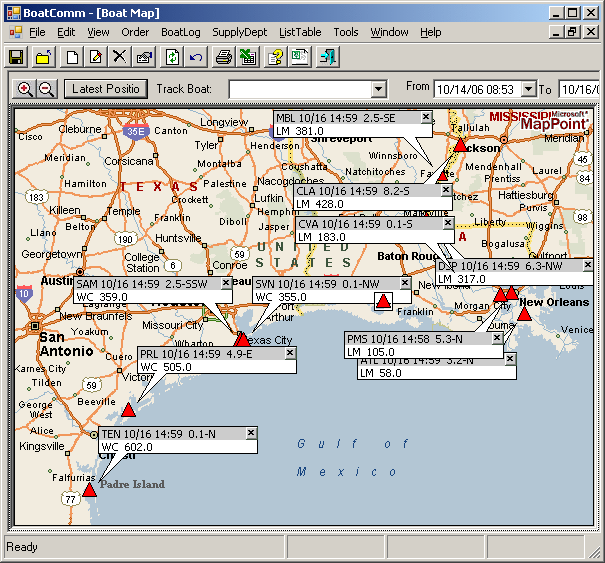The image size is (605, 563).
Task: Open the Order menu
Action: pyautogui.click(x=135, y=32)
